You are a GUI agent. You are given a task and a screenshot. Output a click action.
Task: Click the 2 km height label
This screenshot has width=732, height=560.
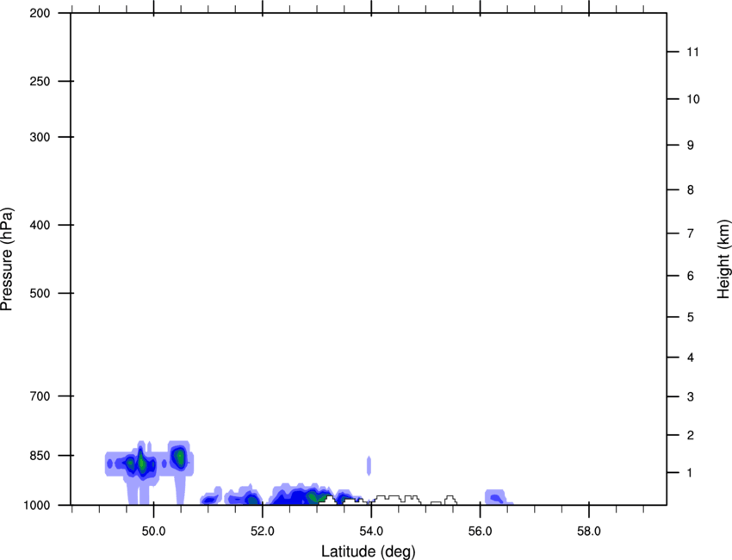point(690,435)
